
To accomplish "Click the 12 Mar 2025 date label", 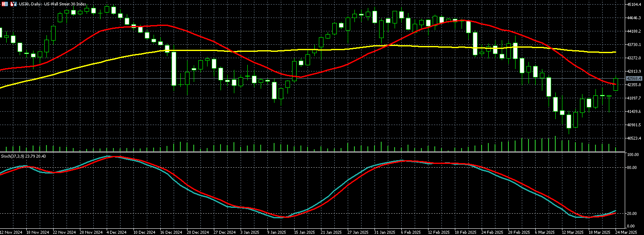I will [x=572, y=232].
